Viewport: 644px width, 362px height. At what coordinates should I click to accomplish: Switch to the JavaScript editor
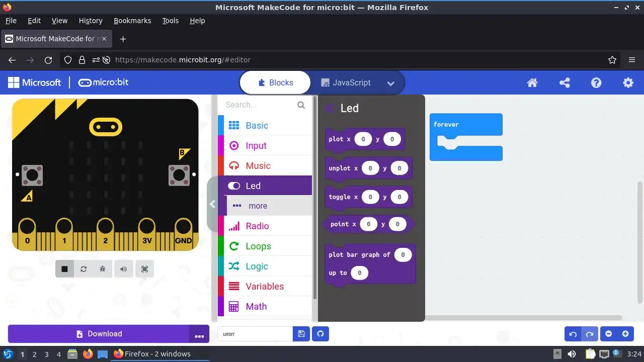coord(346,82)
